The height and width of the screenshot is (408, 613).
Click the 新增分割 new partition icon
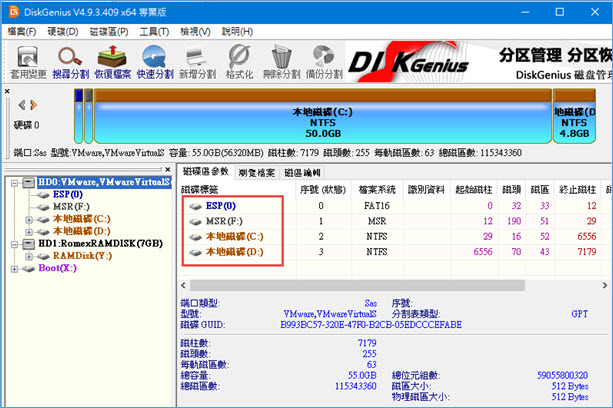pos(197,63)
